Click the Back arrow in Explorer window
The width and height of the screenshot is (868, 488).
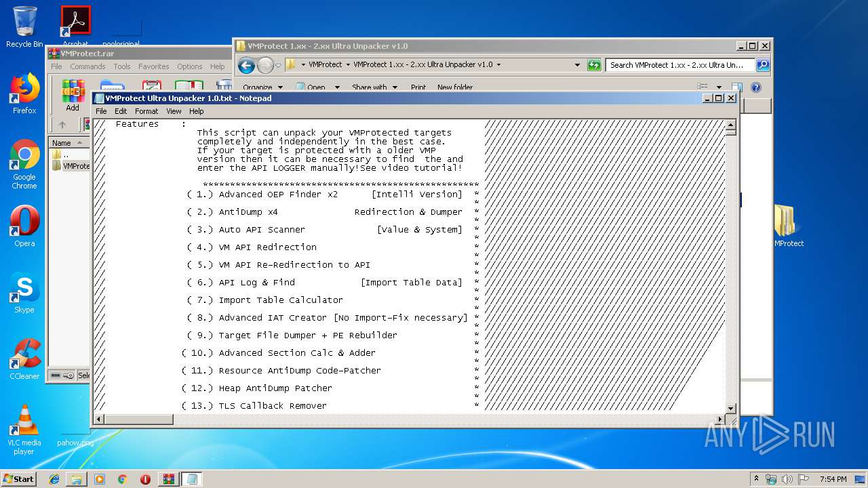point(247,65)
